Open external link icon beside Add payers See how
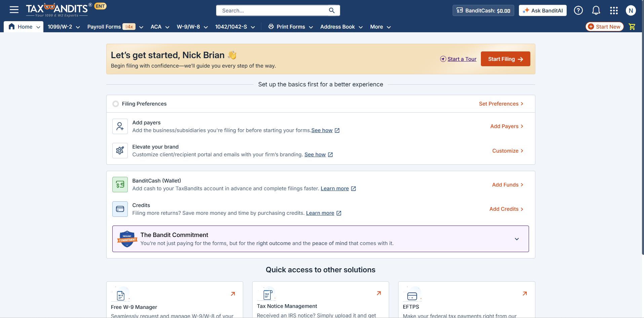 point(337,130)
